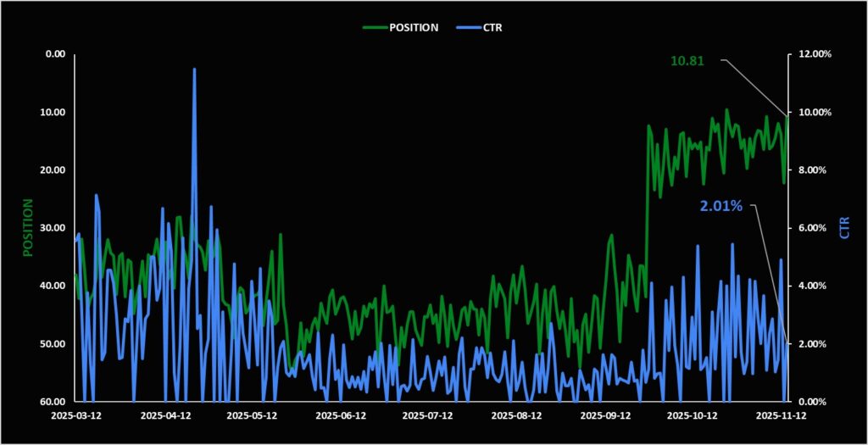Viewport: 868px width, 445px height.
Task: Select the 2025-05-12 date axis label
Action: 253,416
